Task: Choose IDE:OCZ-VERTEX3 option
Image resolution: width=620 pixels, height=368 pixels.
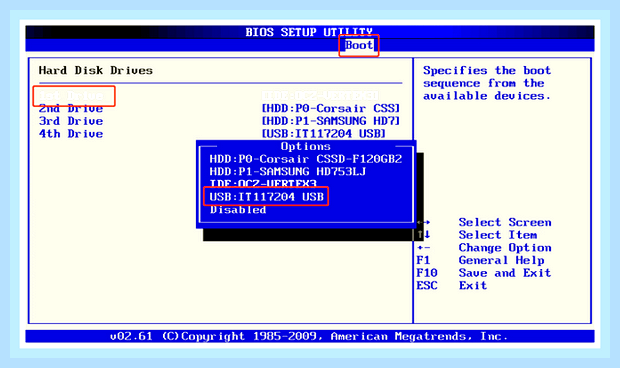Action: [x=263, y=184]
